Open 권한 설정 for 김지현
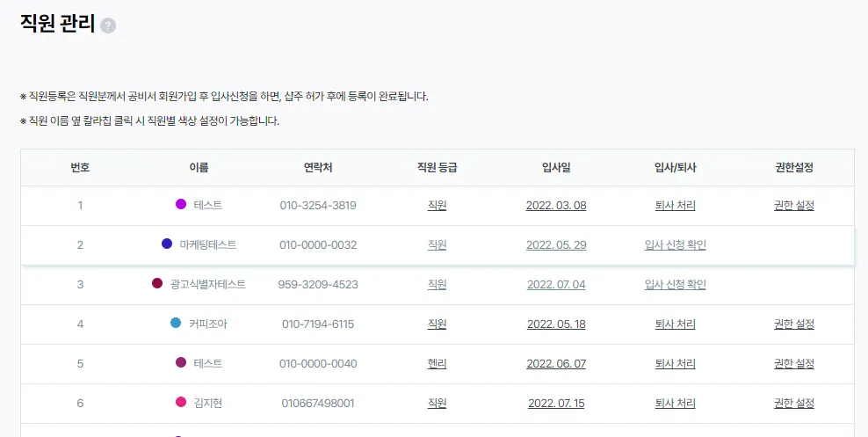Viewport: 868px width, 437px height. 793,404
